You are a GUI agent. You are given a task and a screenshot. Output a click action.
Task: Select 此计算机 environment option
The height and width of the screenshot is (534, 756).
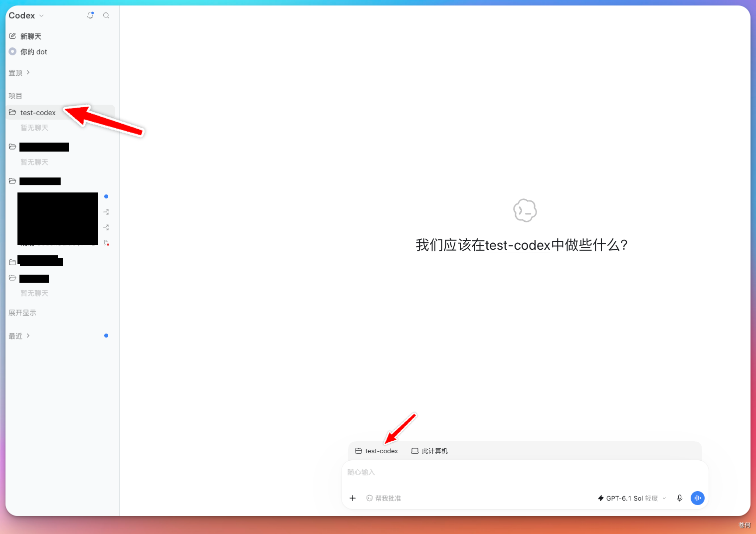click(429, 451)
